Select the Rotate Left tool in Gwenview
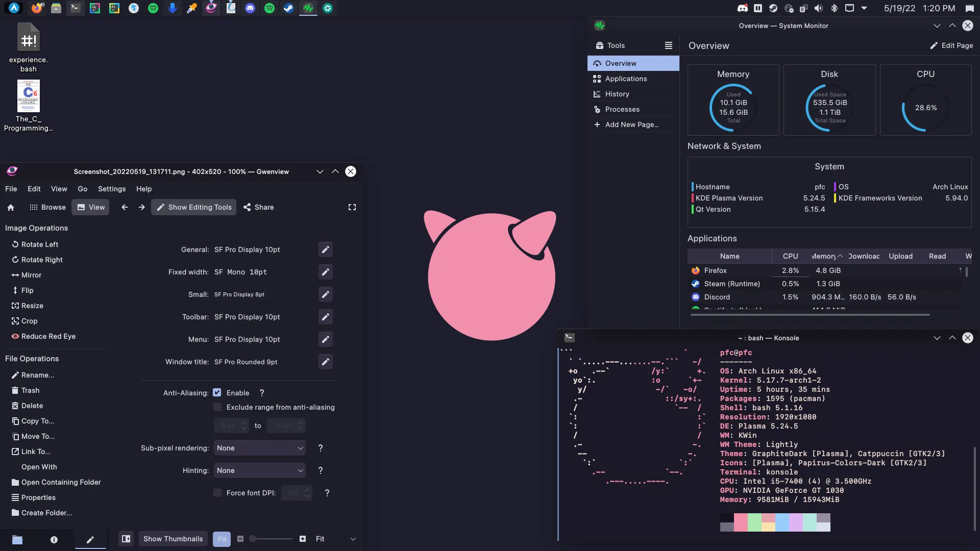This screenshot has height=551, width=980. (x=39, y=244)
